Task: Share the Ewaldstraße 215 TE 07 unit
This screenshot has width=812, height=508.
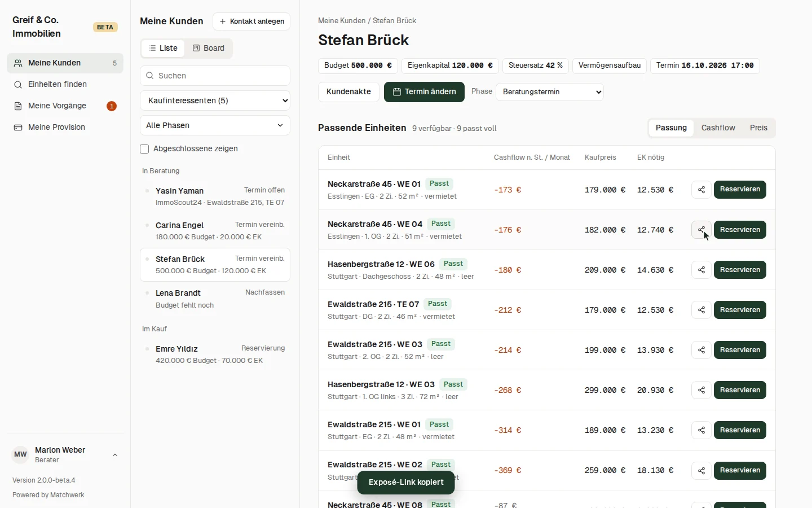Action: [701, 310]
